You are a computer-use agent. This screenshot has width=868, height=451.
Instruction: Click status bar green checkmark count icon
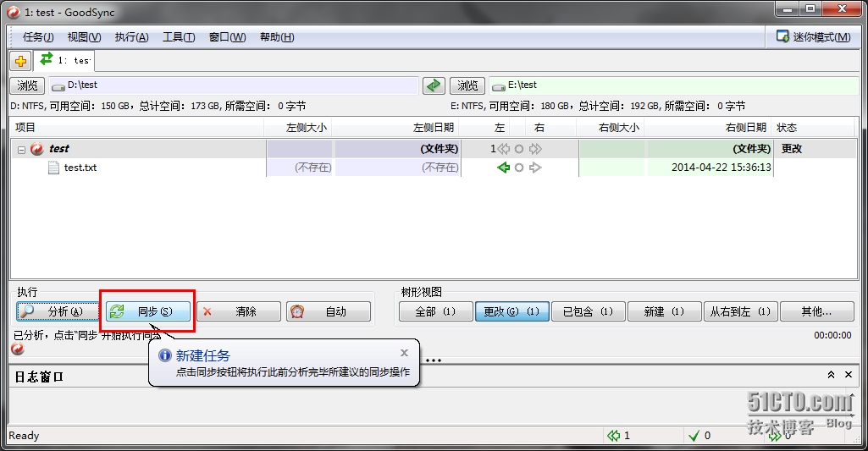pyautogui.click(x=694, y=436)
